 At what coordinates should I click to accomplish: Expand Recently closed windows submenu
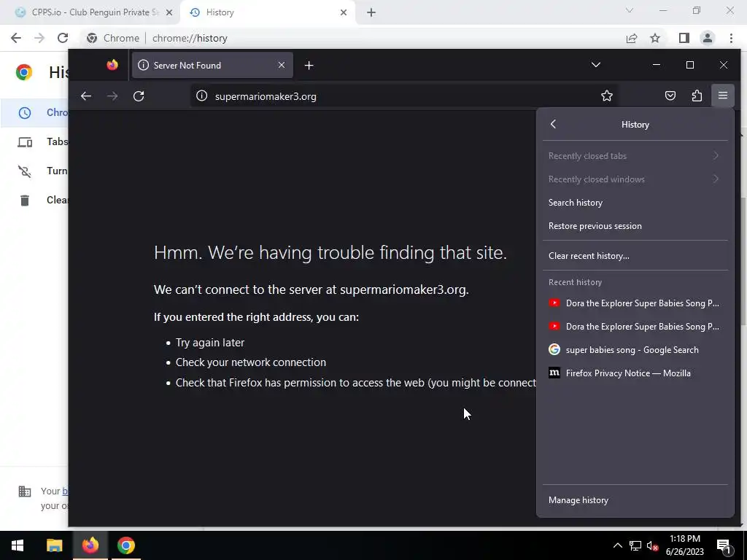pyautogui.click(x=635, y=179)
